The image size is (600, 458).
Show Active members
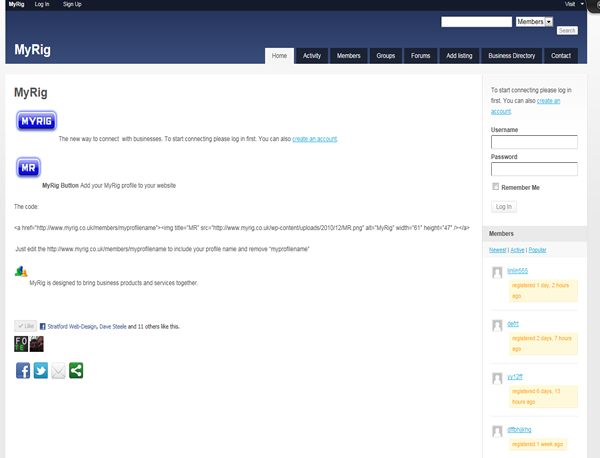[x=517, y=250]
